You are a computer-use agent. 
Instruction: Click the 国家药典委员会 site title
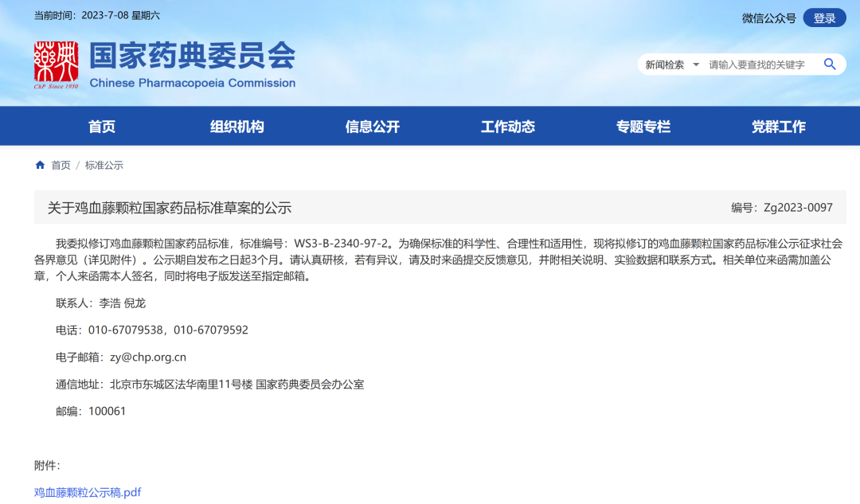[x=193, y=56]
